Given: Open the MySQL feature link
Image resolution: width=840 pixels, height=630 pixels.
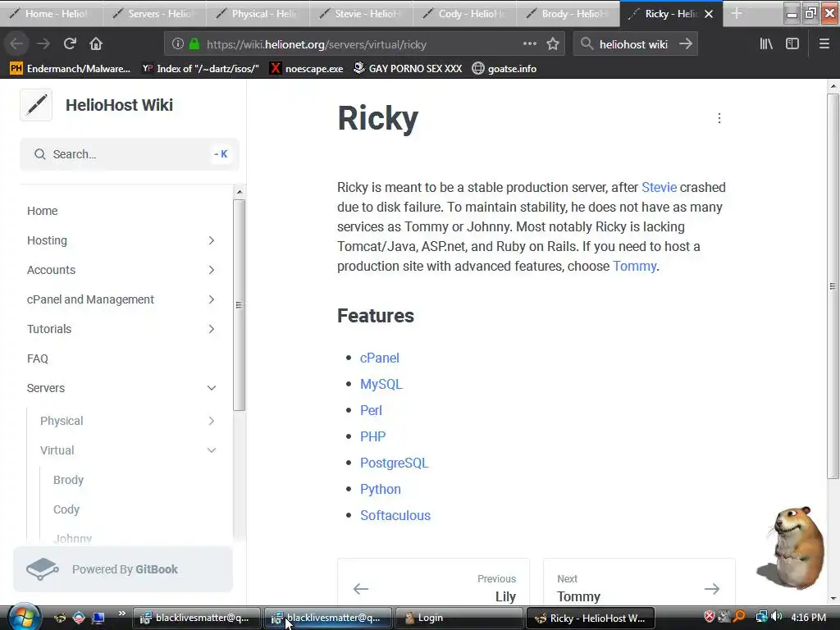Looking at the screenshot, I should 381,384.
